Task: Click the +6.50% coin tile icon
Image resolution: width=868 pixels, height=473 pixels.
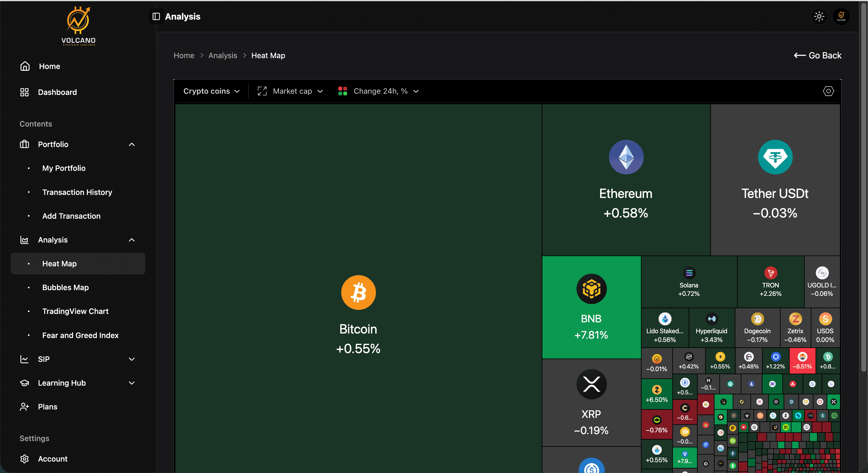Action: click(x=656, y=390)
